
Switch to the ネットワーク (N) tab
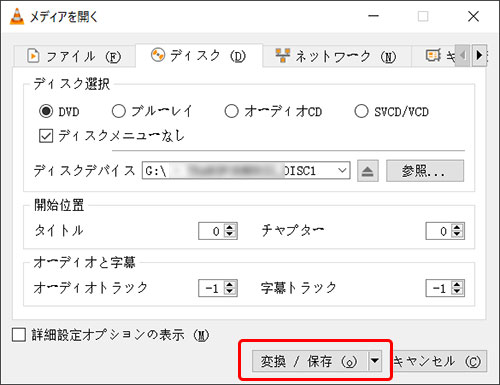336,56
